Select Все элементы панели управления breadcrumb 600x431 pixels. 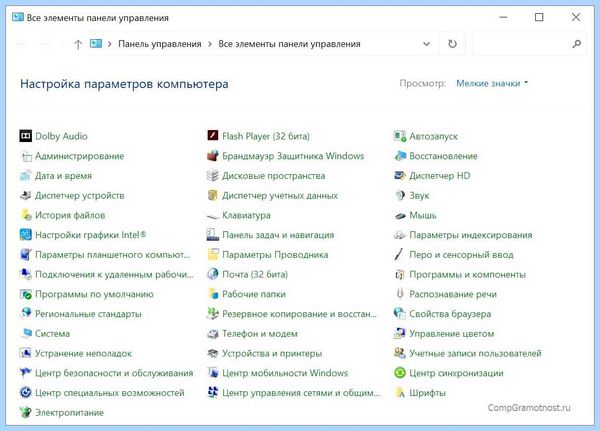click(x=289, y=44)
